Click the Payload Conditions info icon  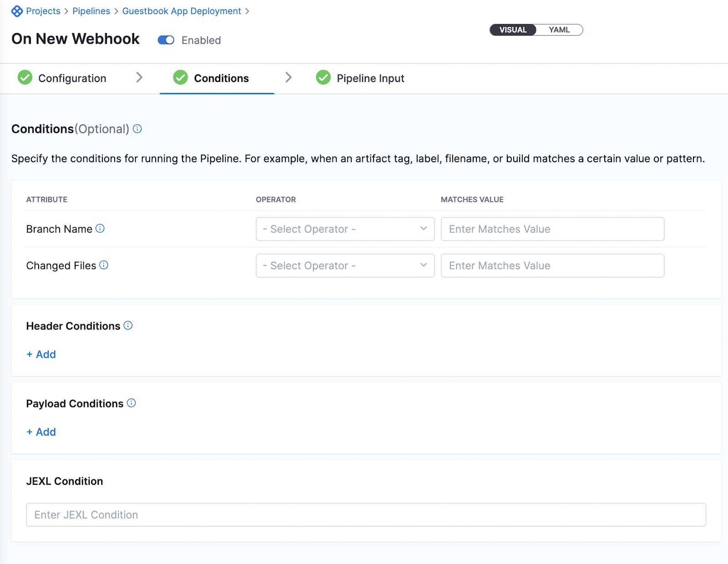pyautogui.click(x=131, y=403)
